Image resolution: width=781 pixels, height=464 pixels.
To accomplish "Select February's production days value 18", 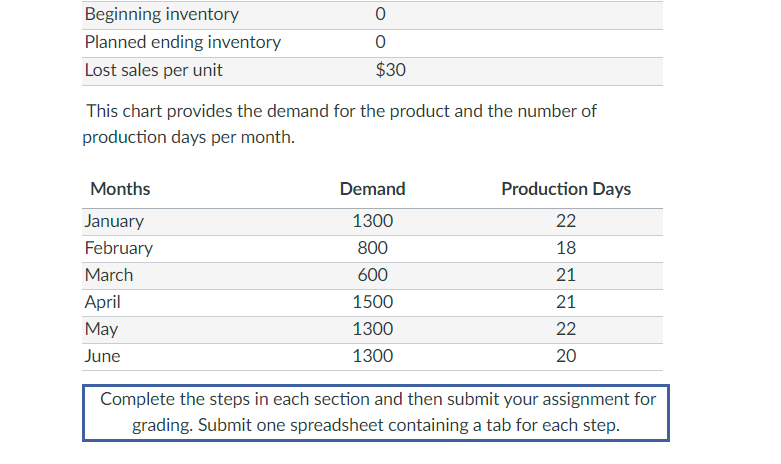I will (x=566, y=248).
